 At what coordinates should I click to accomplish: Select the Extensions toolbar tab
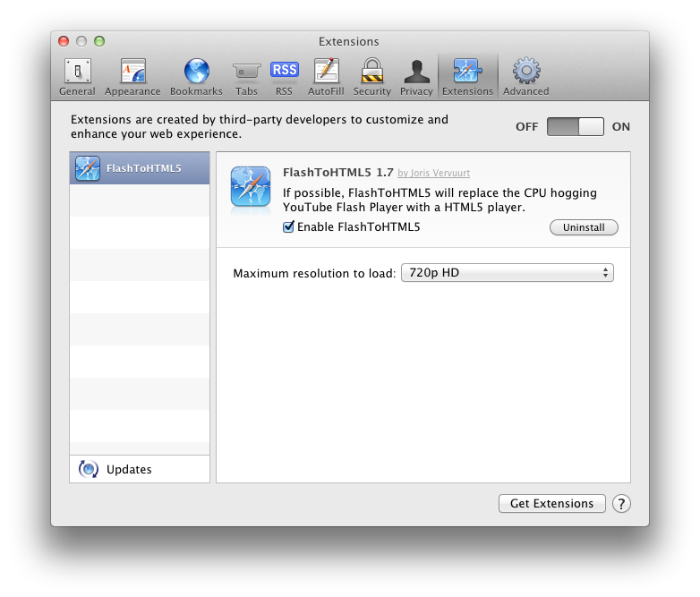coord(467,76)
